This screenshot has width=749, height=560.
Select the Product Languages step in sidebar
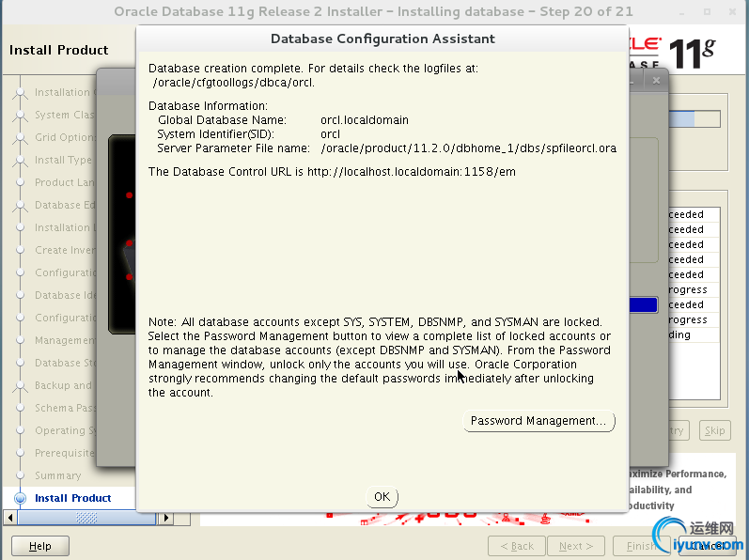65,182
